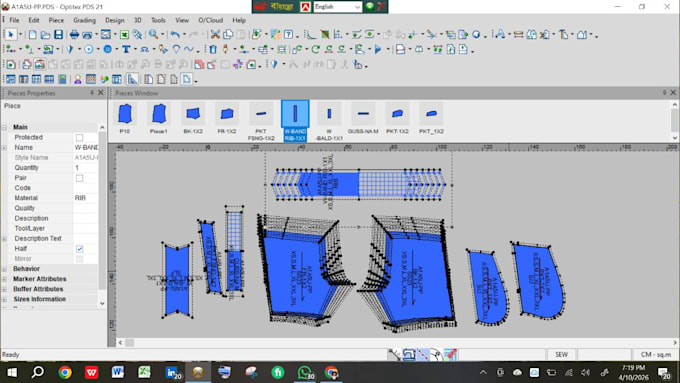Screen dimensions: 680x383
Task: Expand the Sizes Information section
Action: [4, 299]
